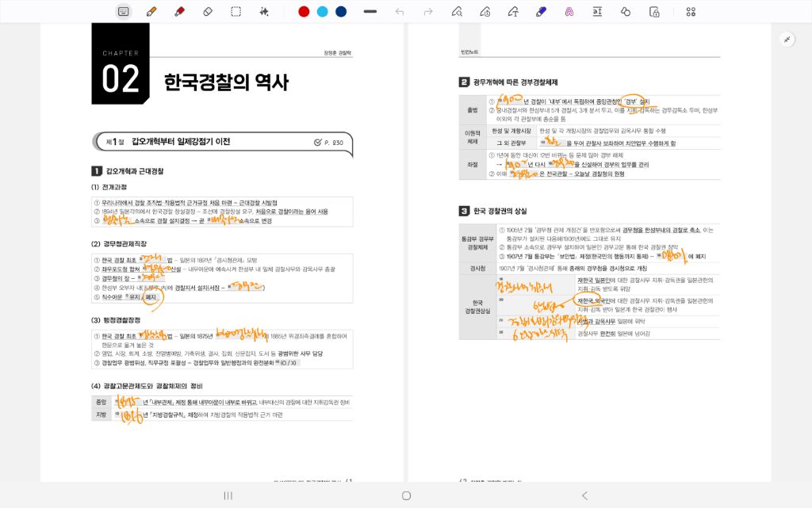The height and width of the screenshot is (508, 812).
Task: Choose the light blue pen color
Action: tap(322, 11)
